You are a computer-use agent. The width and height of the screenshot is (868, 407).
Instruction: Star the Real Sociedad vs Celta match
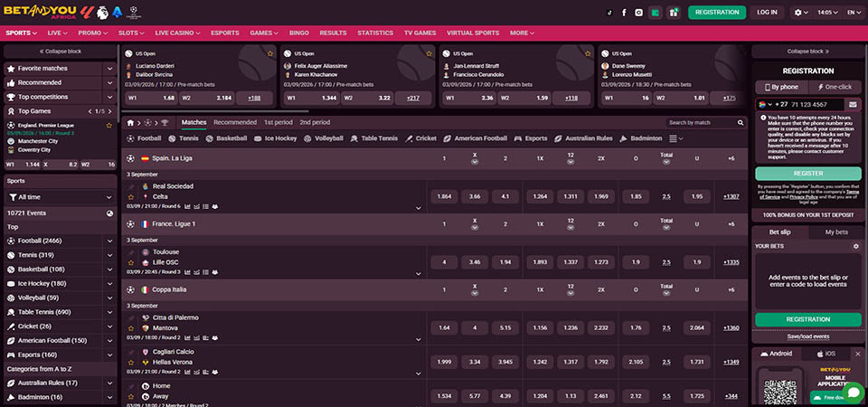(131, 196)
